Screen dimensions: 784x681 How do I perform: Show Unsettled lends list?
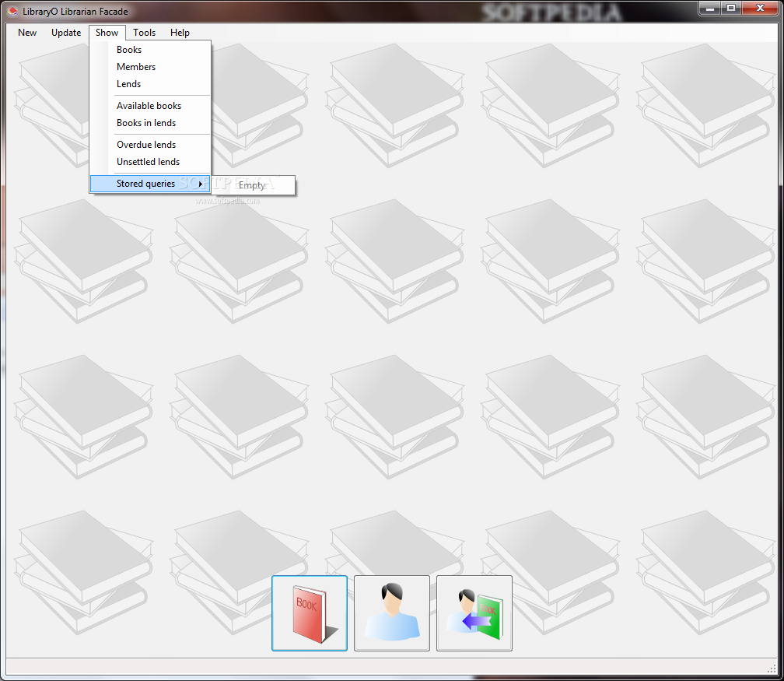click(x=150, y=162)
